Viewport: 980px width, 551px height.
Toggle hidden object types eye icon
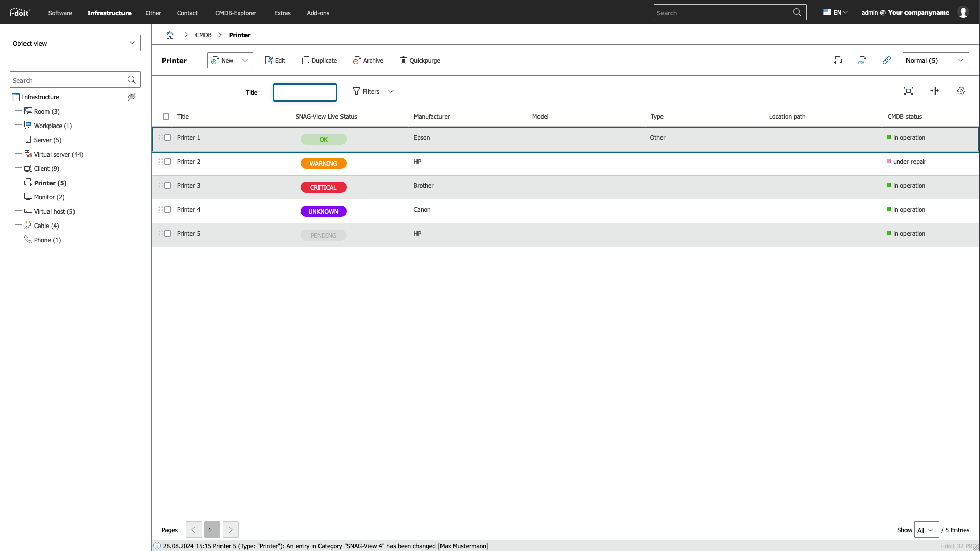click(132, 97)
